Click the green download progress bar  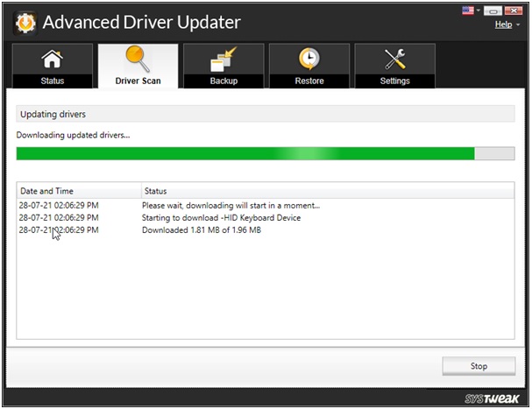[x=266, y=153]
